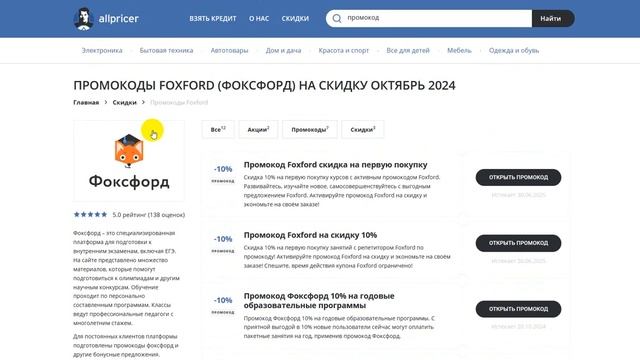Viewport: 640px width, 360px height.
Task: Open the Все для детей category
Action: [x=408, y=51]
